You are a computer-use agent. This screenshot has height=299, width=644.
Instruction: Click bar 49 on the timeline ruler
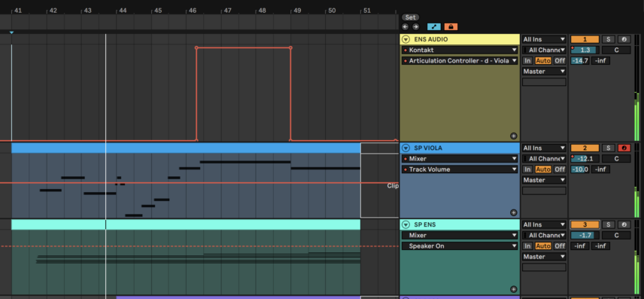tap(297, 11)
